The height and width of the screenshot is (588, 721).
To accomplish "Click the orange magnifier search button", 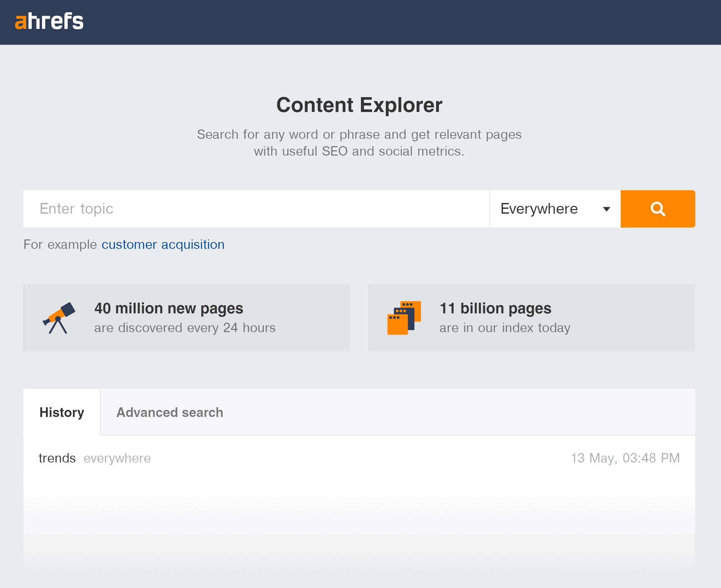I will click(x=658, y=209).
